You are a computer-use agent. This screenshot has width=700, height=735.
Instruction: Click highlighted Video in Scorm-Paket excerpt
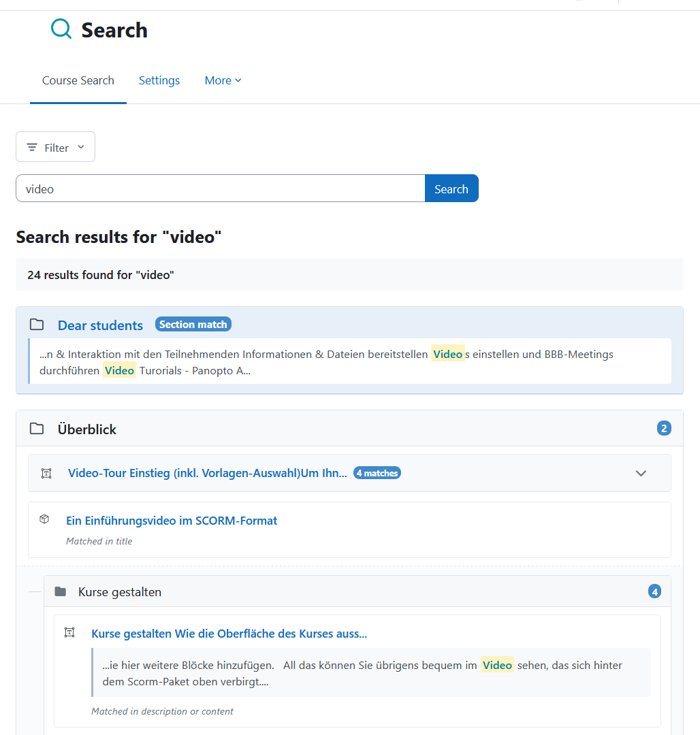click(498, 665)
